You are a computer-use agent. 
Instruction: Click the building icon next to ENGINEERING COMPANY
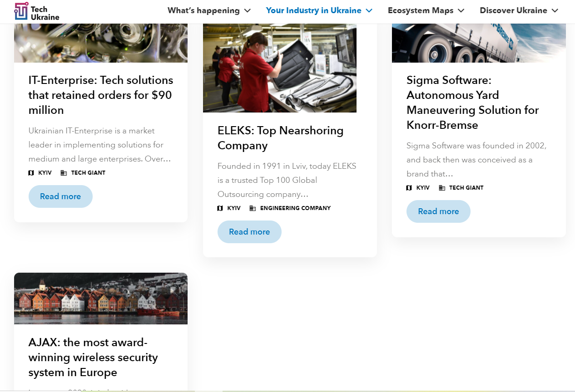pos(253,208)
